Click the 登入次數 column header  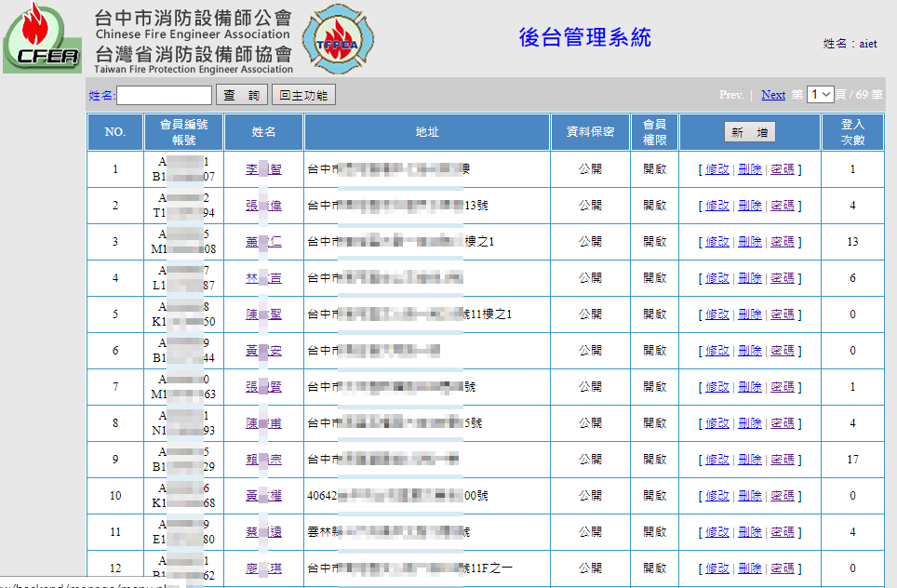[852, 132]
